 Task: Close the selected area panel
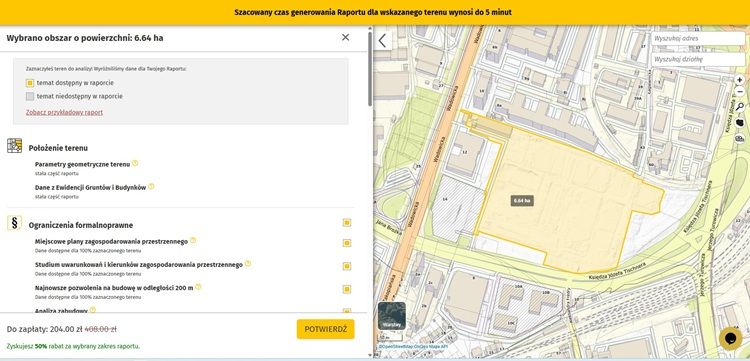tap(345, 37)
